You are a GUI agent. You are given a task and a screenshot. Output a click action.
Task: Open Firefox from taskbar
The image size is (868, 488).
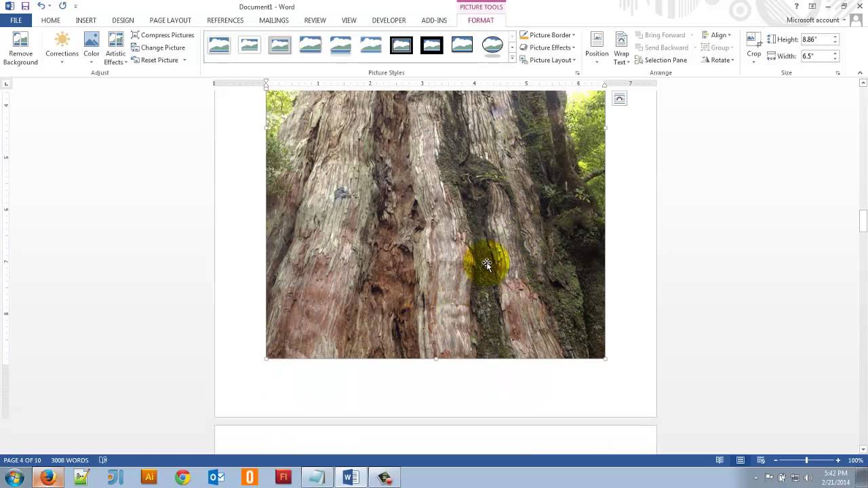tap(47, 477)
